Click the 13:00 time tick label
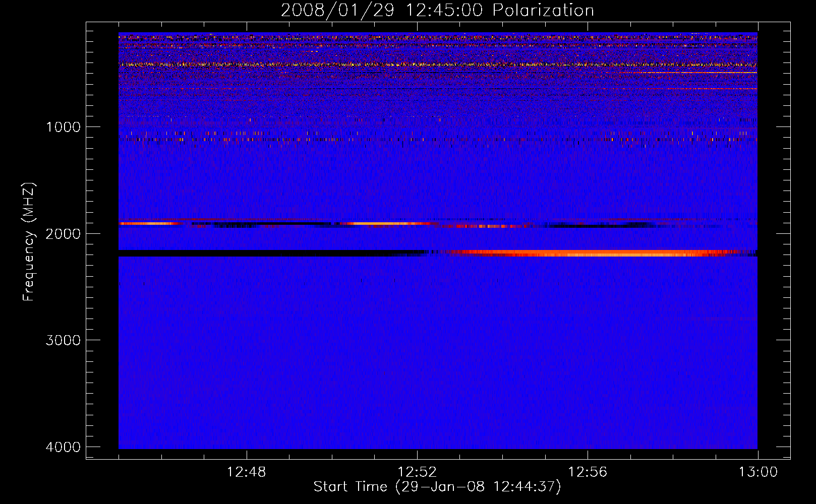The height and width of the screenshot is (504, 816). (x=758, y=472)
